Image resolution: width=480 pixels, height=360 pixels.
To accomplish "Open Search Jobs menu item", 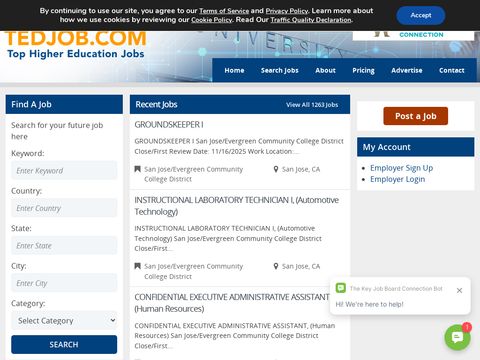I will click(279, 70).
